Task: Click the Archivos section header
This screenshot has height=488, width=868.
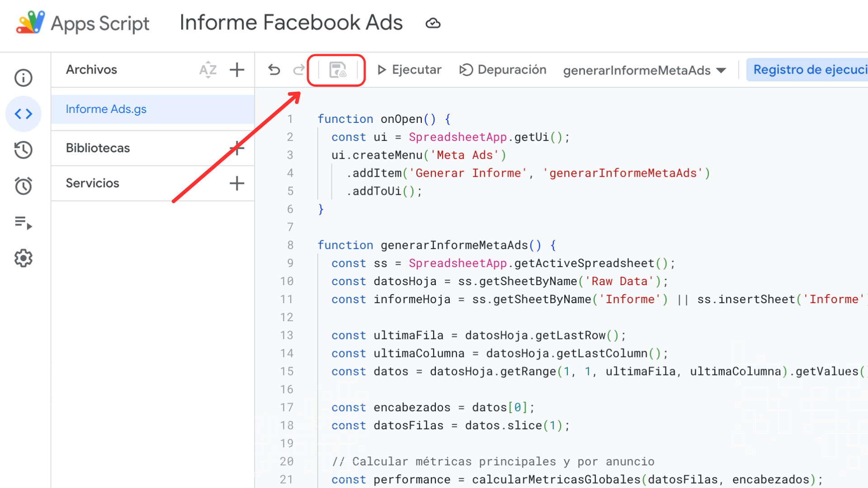Action: (x=91, y=70)
